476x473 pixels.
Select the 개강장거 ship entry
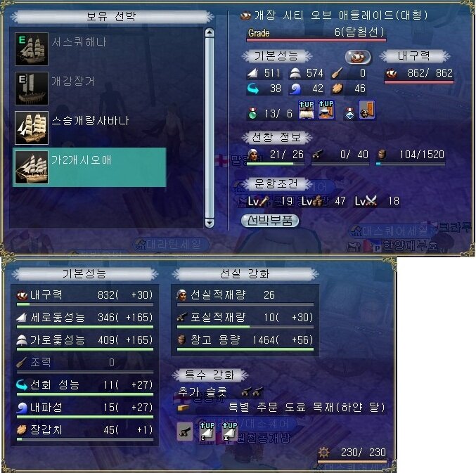[x=89, y=89]
